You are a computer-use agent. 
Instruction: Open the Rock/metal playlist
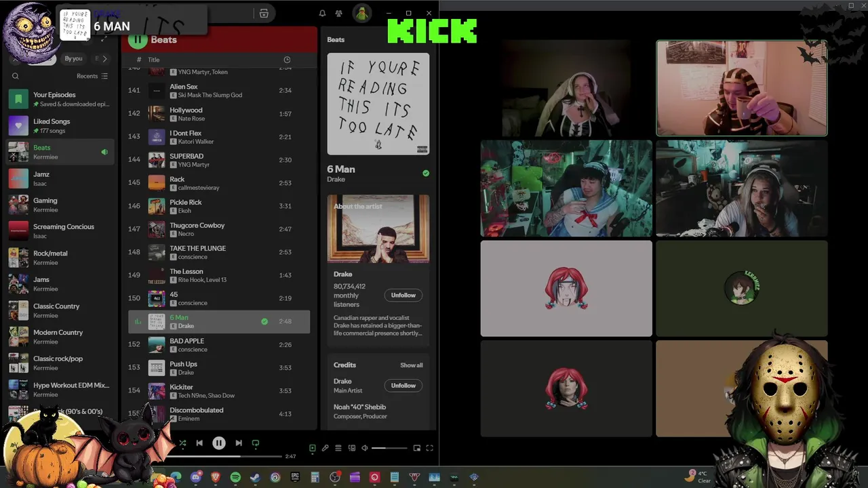tap(60, 258)
